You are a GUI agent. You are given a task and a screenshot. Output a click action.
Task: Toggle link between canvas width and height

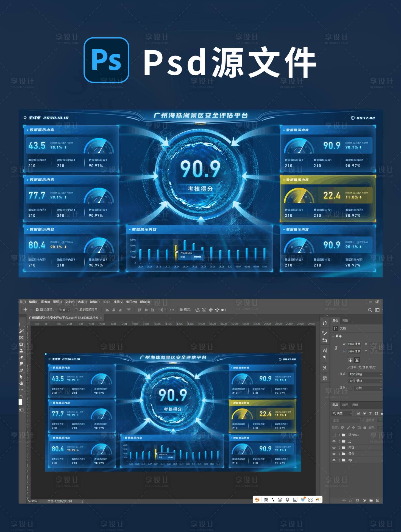pyautogui.click(x=336, y=348)
